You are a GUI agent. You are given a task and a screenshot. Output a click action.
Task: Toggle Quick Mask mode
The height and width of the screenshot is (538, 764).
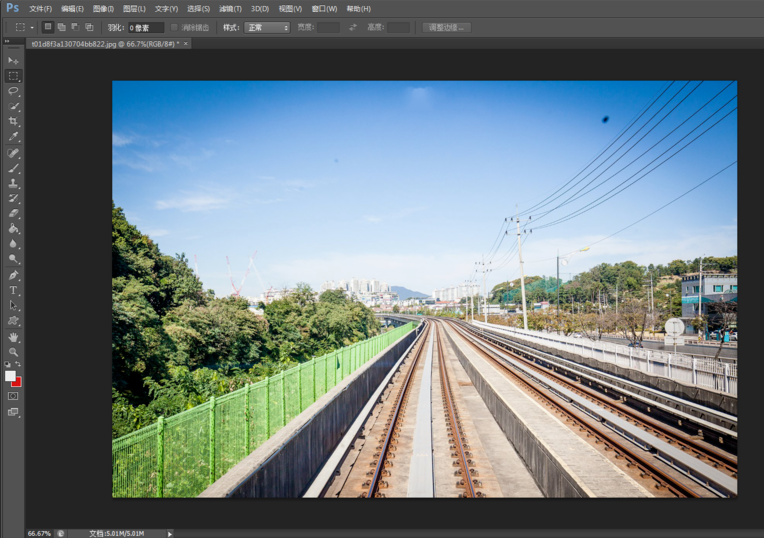pos(13,396)
